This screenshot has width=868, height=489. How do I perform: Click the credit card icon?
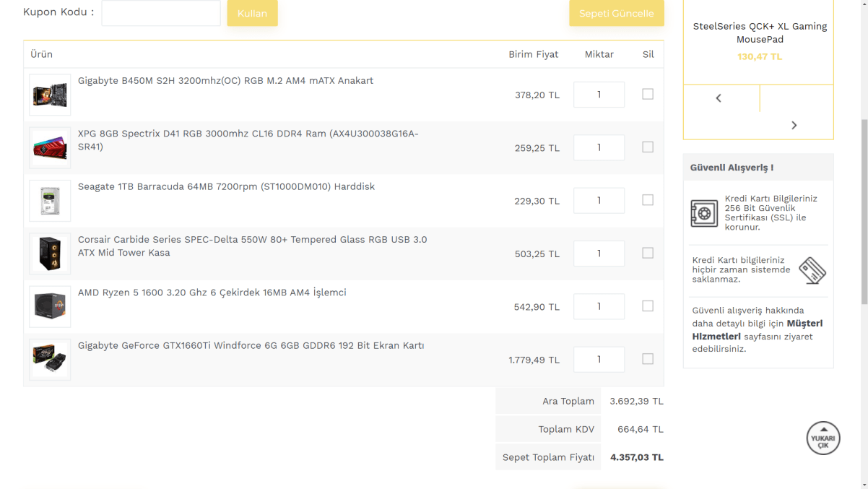click(812, 271)
